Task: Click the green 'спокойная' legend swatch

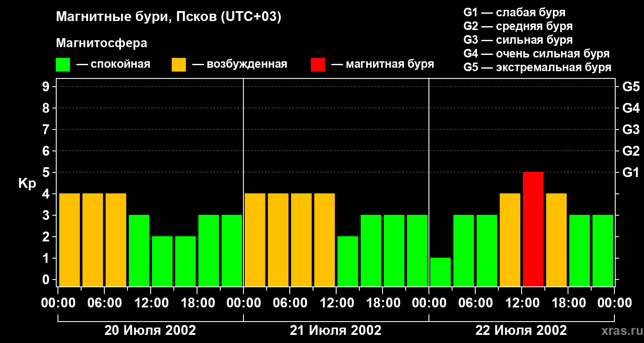Action: point(63,65)
